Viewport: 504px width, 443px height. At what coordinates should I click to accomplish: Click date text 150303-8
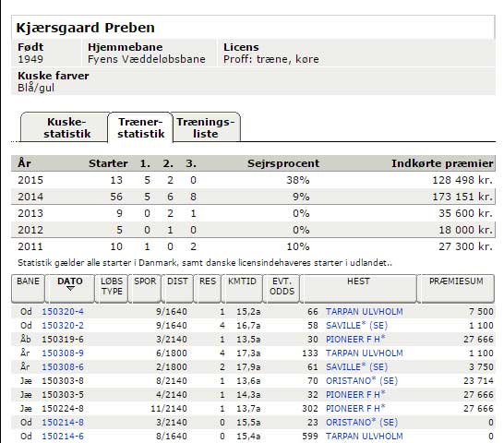pyautogui.click(x=63, y=380)
